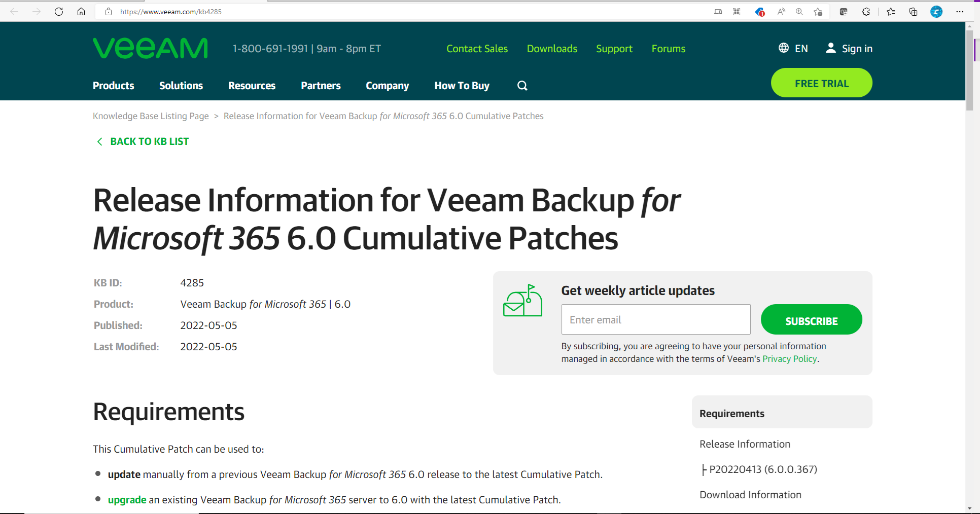The width and height of the screenshot is (980, 514).
Task: Open the browser Extensions puzzle icon
Action: [866, 11]
